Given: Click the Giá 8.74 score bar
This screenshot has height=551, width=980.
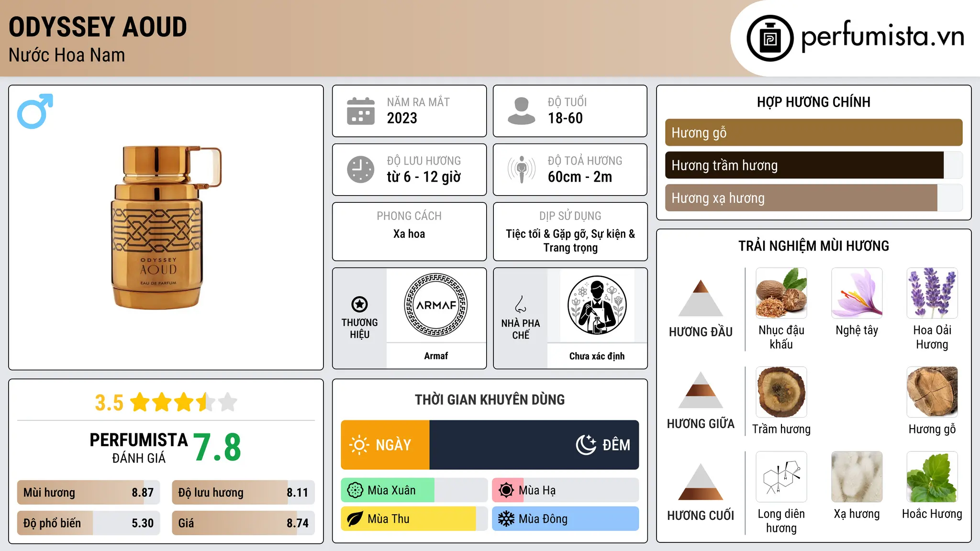Looking at the screenshot, I should click(x=243, y=523).
